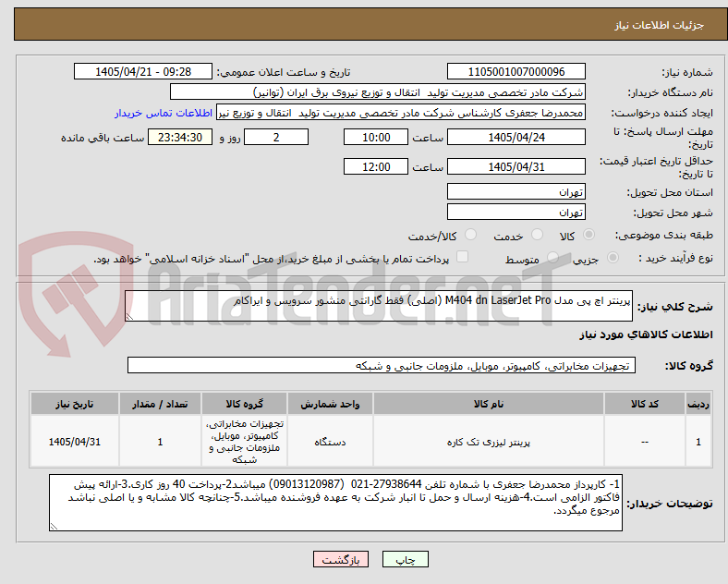Click the announcement date field 1405/04/21 - 09:28
This screenshot has width=728, height=584.
click(x=143, y=72)
